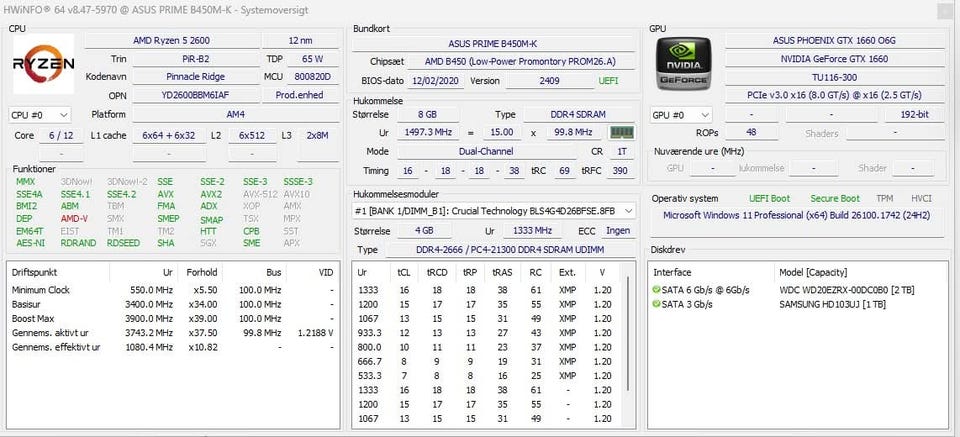Click the tCL column header in timings table
This screenshot has width=960, height=437.
click(x=404, y=272)
